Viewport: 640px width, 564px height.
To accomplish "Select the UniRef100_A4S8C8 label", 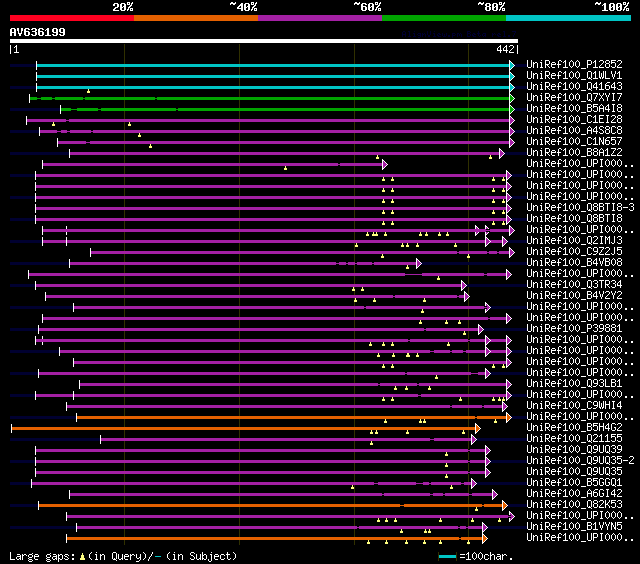I will pos(574,131).
